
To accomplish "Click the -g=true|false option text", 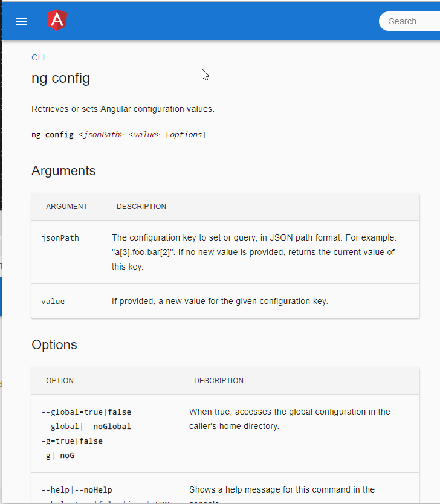I will click(x=72, y=441).
